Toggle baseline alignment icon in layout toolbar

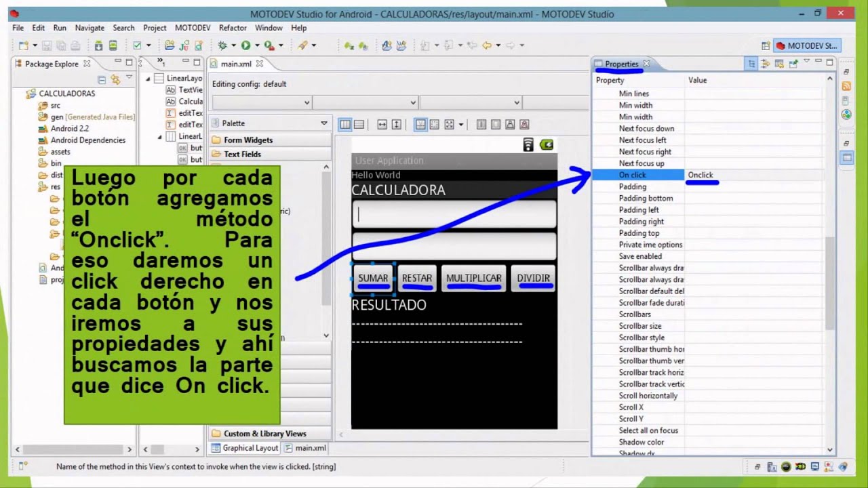click(420, 124)
